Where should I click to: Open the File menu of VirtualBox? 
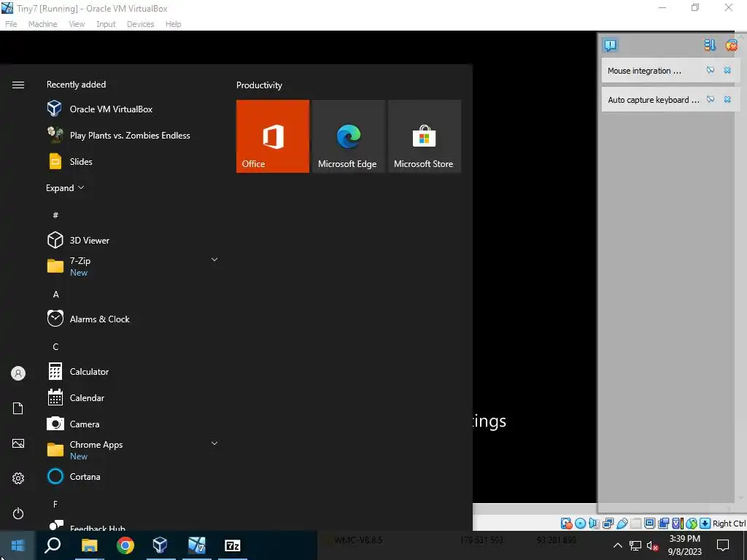(11, 24)
